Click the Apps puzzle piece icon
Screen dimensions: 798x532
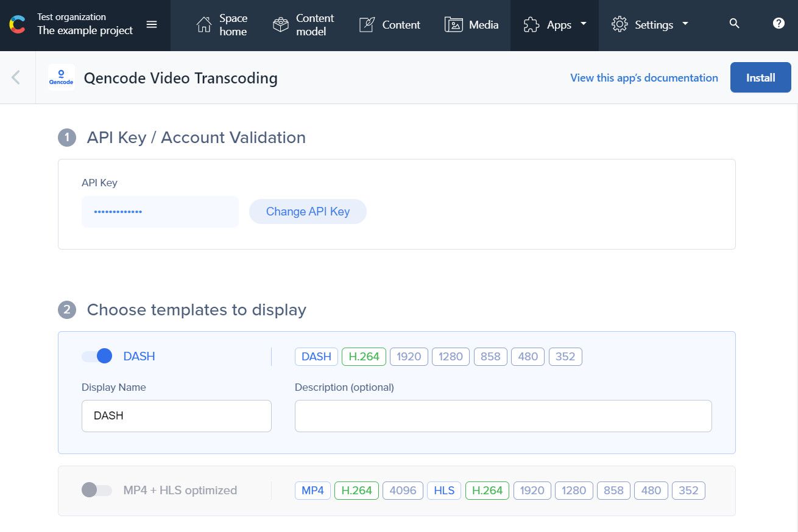coord(532,25)
